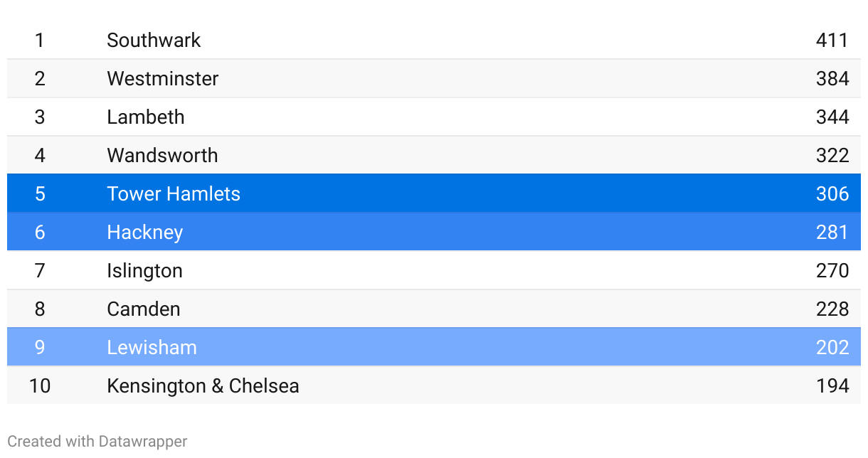Open the Created with Datawrapper link
The width and height of the screenshot is (868, 458).
click(x=97, y=442)
